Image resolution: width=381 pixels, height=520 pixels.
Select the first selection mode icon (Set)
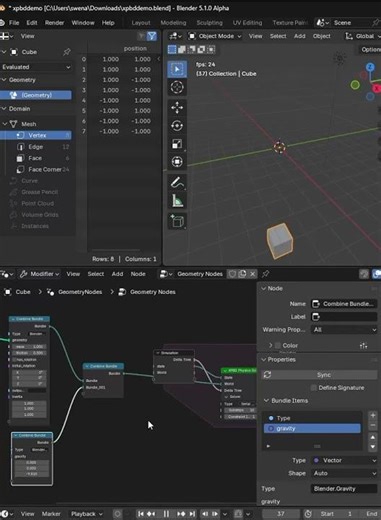pyautogui.click(x=172, y=49)
